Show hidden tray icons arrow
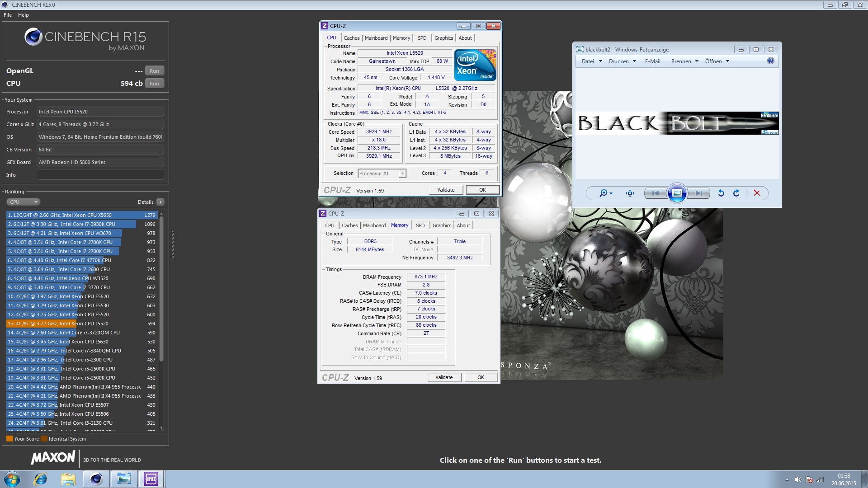The width and height of the screenshot is (868, 488). (x=787, y=480)
